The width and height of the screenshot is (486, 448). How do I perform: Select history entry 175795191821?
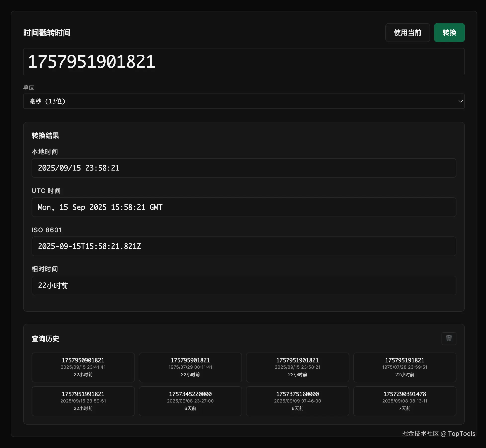point(405,367)
